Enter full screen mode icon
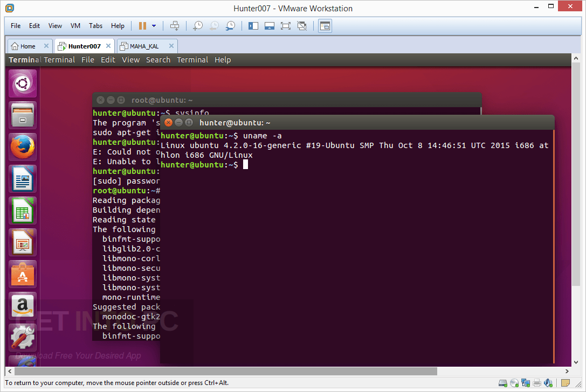This screenshot has height=392, width=586. tap(286, 26)
